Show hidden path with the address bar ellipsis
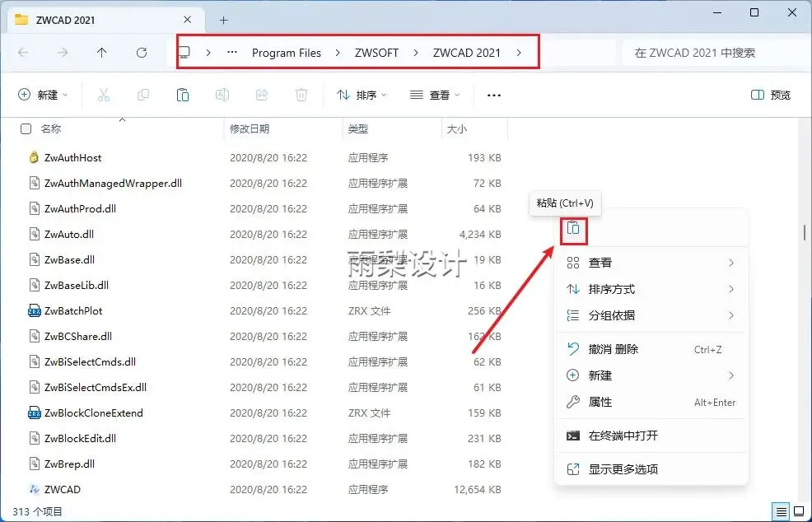812x522 pixels. point(232,53)
